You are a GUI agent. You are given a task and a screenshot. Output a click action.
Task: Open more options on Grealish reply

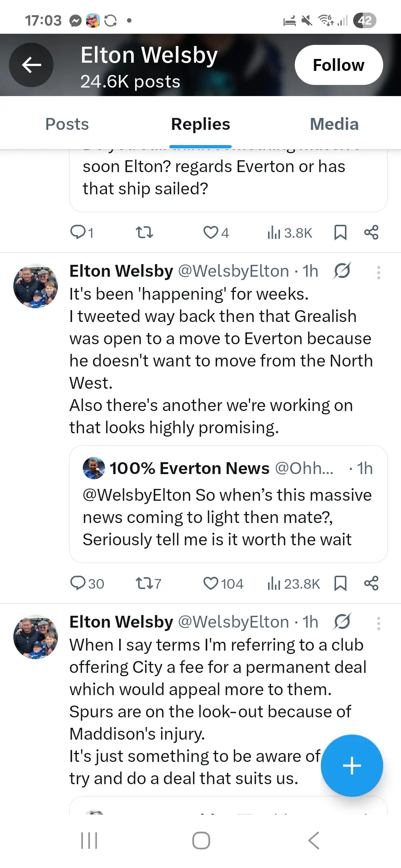click(x=378, y=273)
